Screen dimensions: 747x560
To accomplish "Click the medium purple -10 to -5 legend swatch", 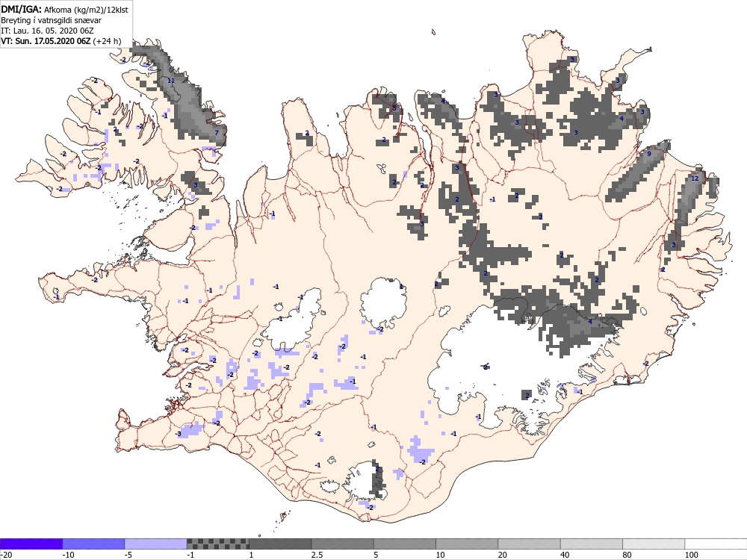I will click(x=93, y=544).
